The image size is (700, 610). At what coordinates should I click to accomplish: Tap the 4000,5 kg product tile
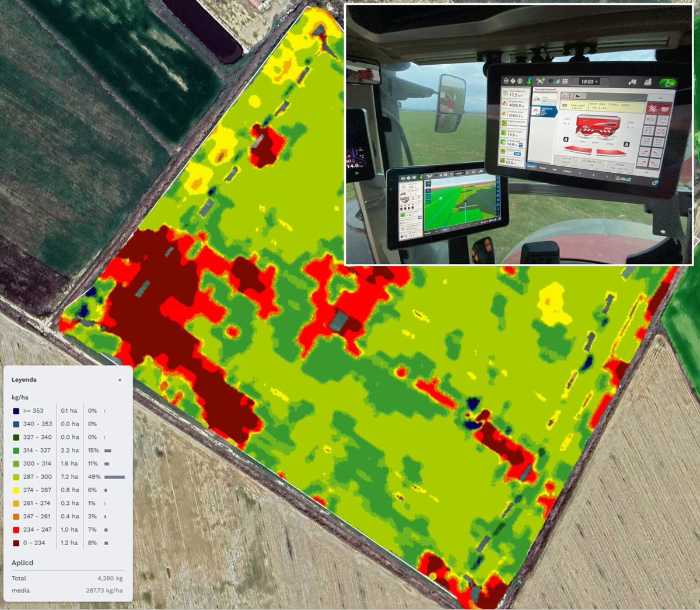tap(515, 104)
